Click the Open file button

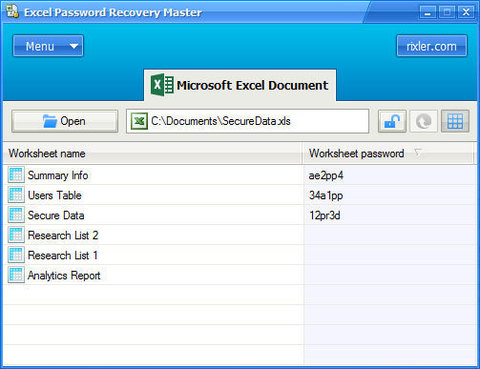pos(65,121)
